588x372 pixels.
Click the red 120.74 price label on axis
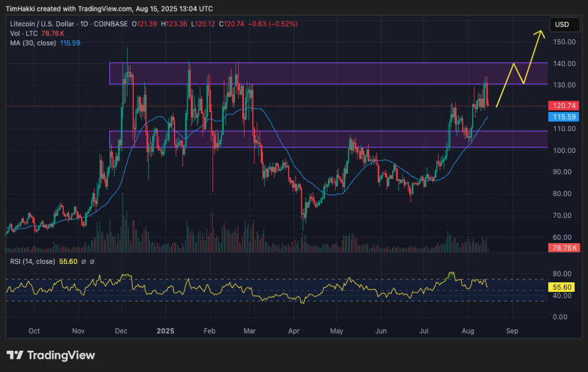tap(564, 106)
